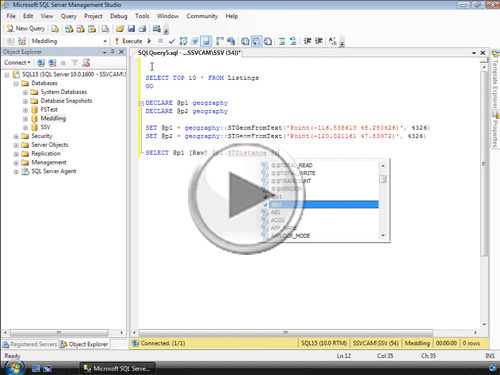Viewport: 500px width, 375px height.
Task: Click the Display Estimated Execution Plan icon
Action: click(183, 41)
